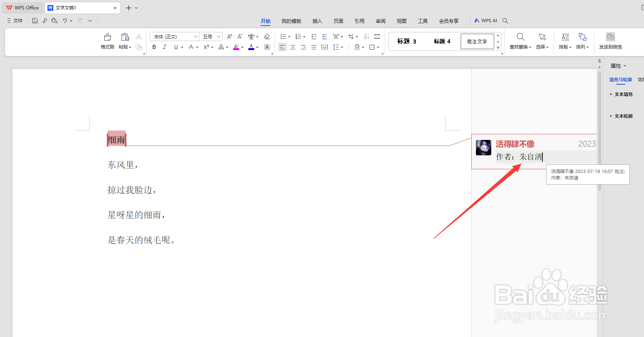Screen dimensions: 644x337
Task: Click the Typeset (排版) icon
Action: tap(565, 36)
